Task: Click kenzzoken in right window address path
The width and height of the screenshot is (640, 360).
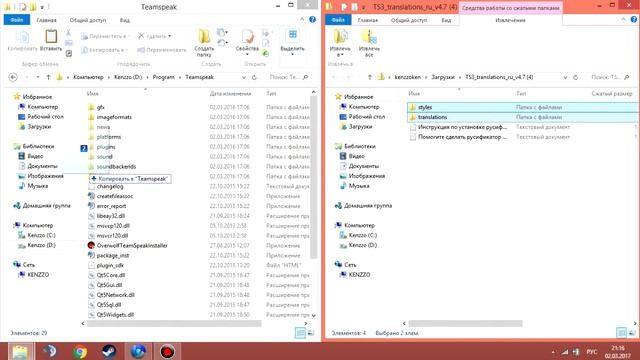Action: click(x=407, y=77)
